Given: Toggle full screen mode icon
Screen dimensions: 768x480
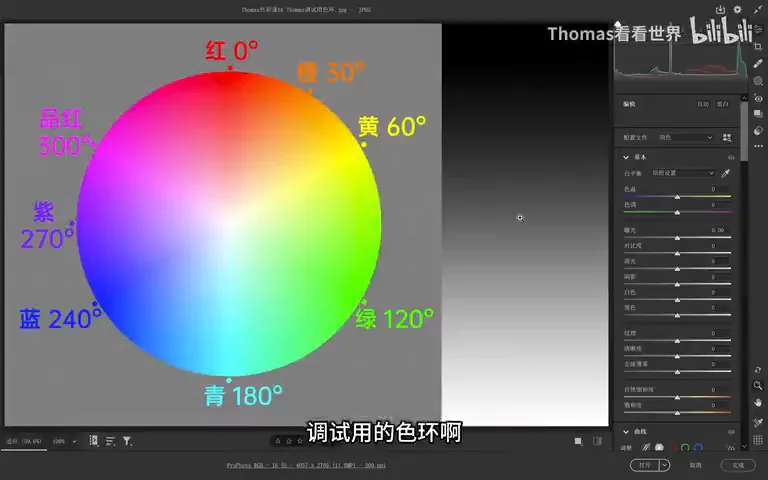Looking at the screenshot, I should tap(759, 9).
